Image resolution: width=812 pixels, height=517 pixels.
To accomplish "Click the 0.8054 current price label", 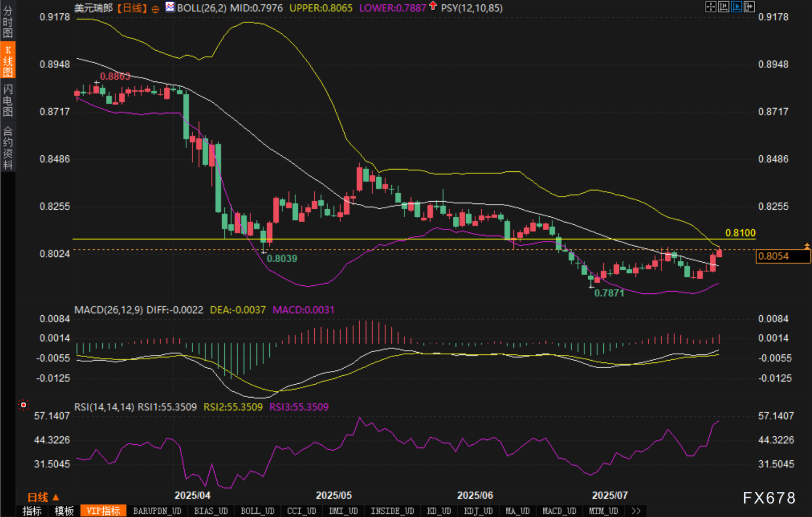I will [783, 256].
